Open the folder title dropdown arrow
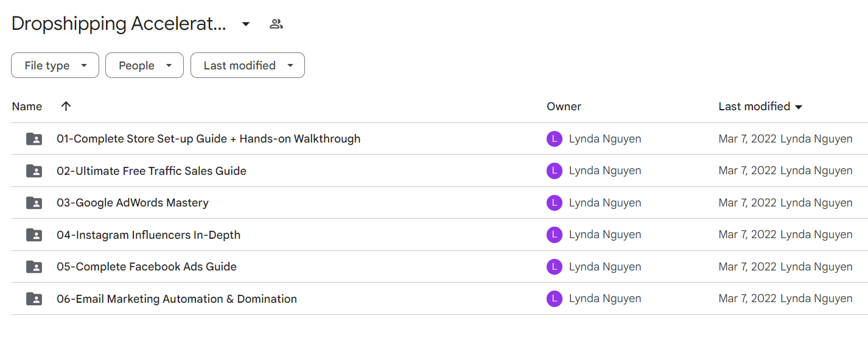 246,24
